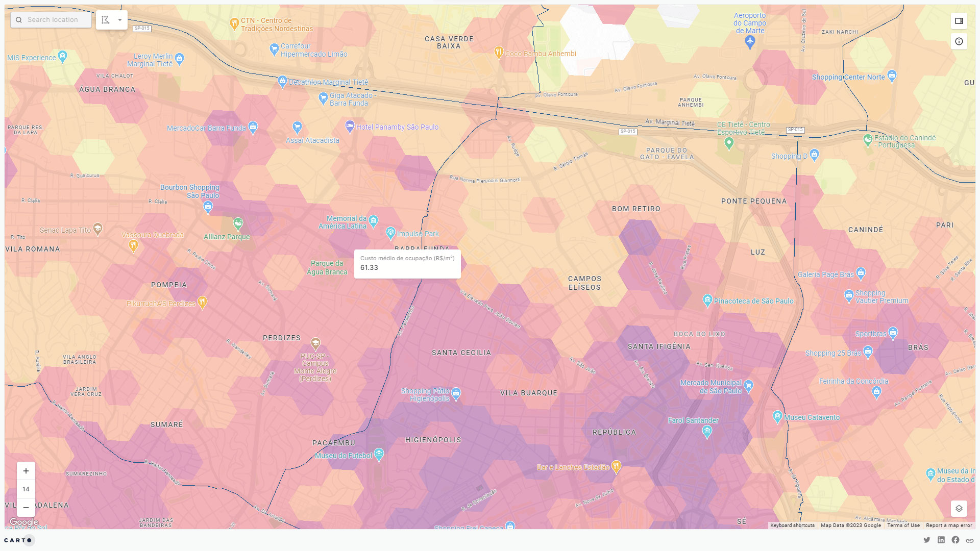The image size is (980, 551).
Task: Click the HIGIENÓPOLIS neighborhood label
Action: 433,440
